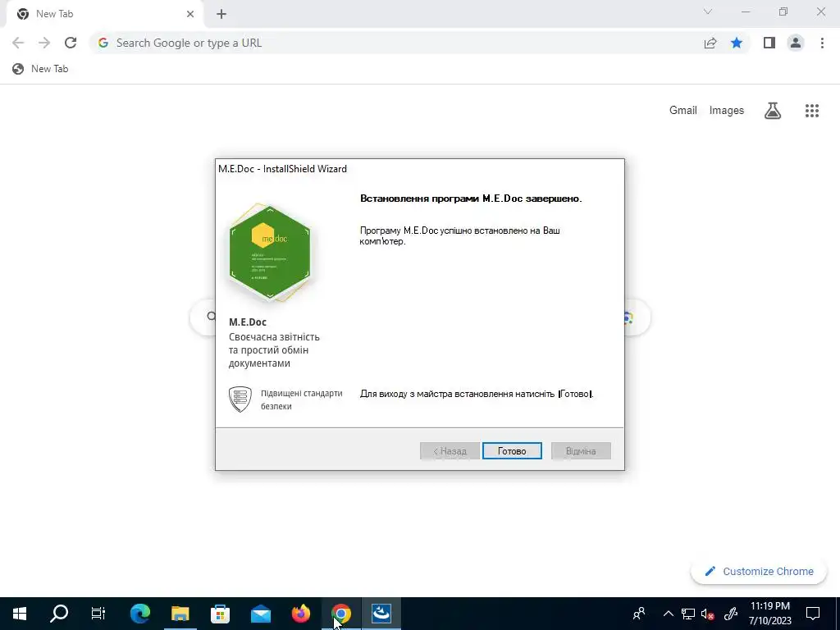Toggle Chrome side panel icon

(769, 43)
